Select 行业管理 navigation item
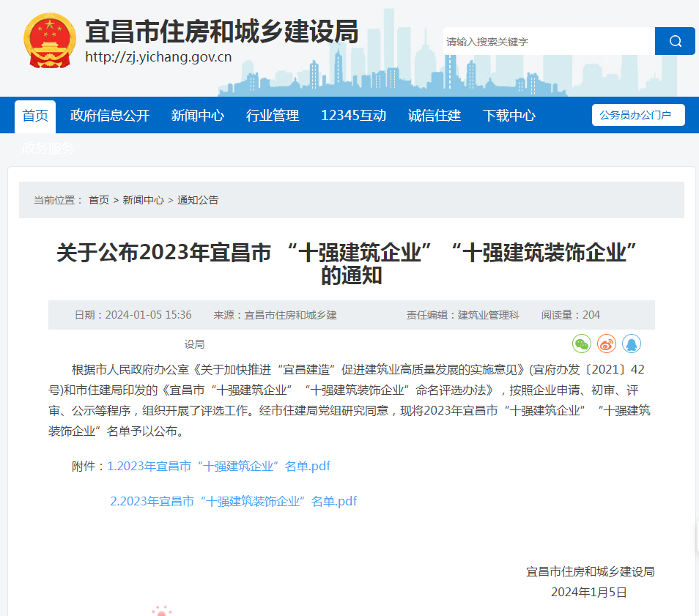Screen dimensions: 699x616 point(273,116)
